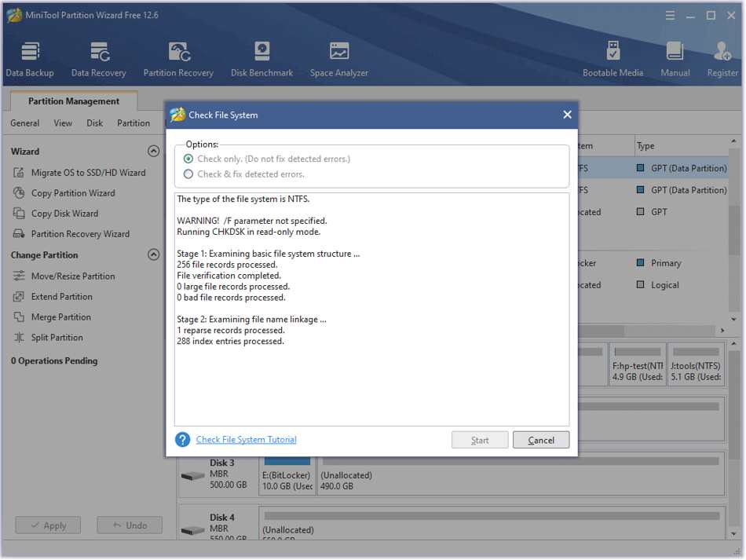Open Check File System Tutorial link
This screenshot has width=746, height=560.
[246, 440]
